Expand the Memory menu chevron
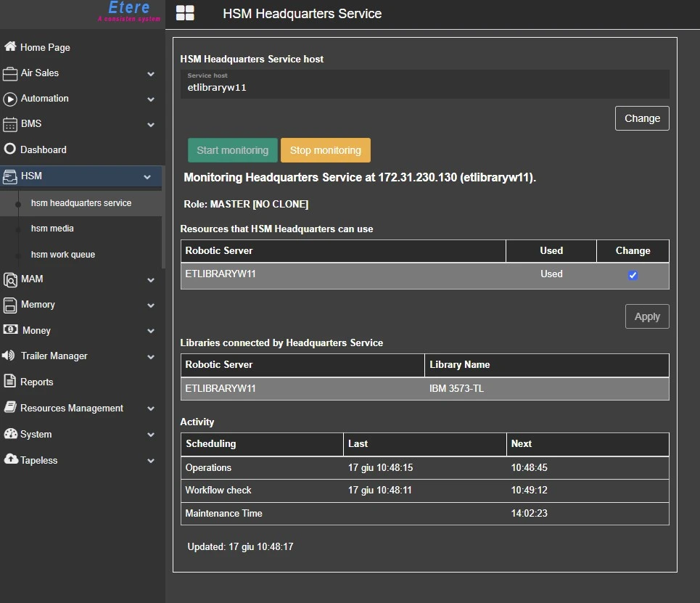Image resolution: width=700 pixels, height=603 pixels. click(x=151, y=305)
